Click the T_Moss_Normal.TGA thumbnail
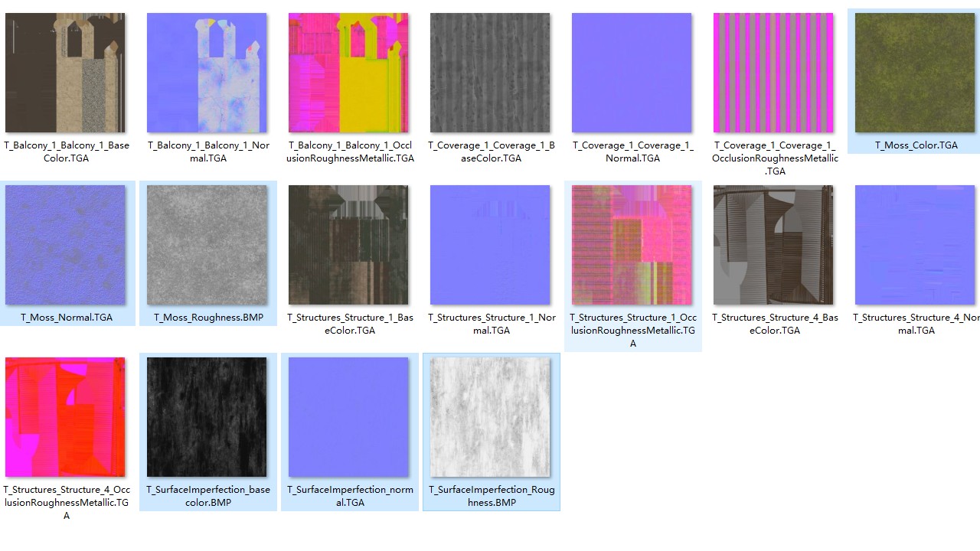The width and height of the screenshot is (980, 551). tap(65, 245)
